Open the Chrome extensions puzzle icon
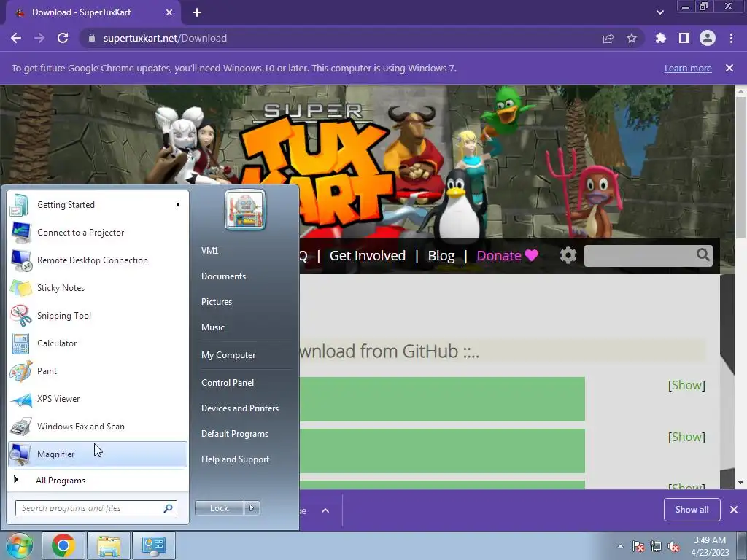Viewport: 747px width, 560px height. click(661, 38)
